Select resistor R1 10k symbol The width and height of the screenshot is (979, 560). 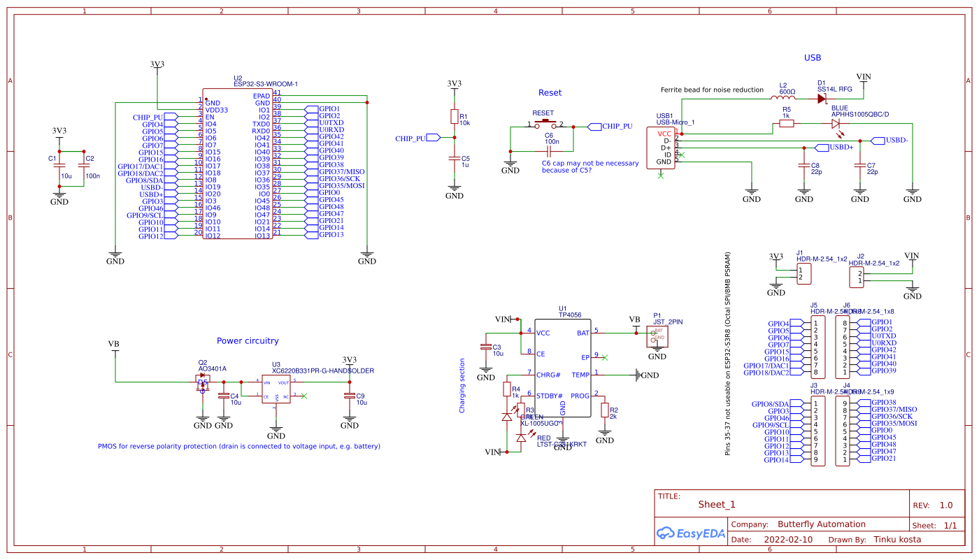pyautogui.click(x=455, y=117)
